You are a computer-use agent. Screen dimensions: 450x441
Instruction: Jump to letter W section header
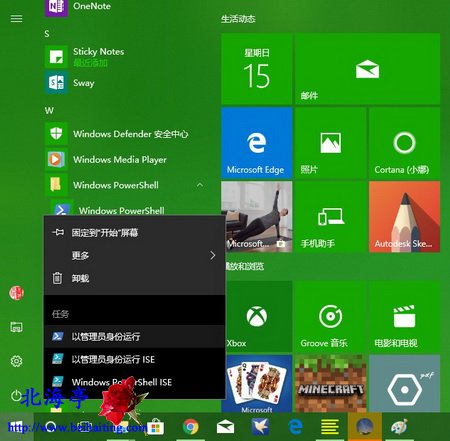49,111
